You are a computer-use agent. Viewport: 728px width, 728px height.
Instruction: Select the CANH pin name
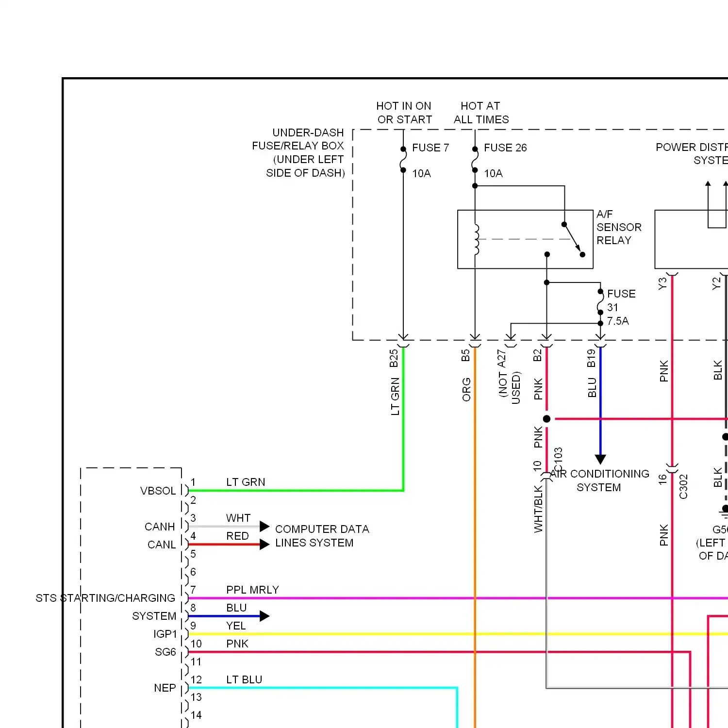[160, 527]
